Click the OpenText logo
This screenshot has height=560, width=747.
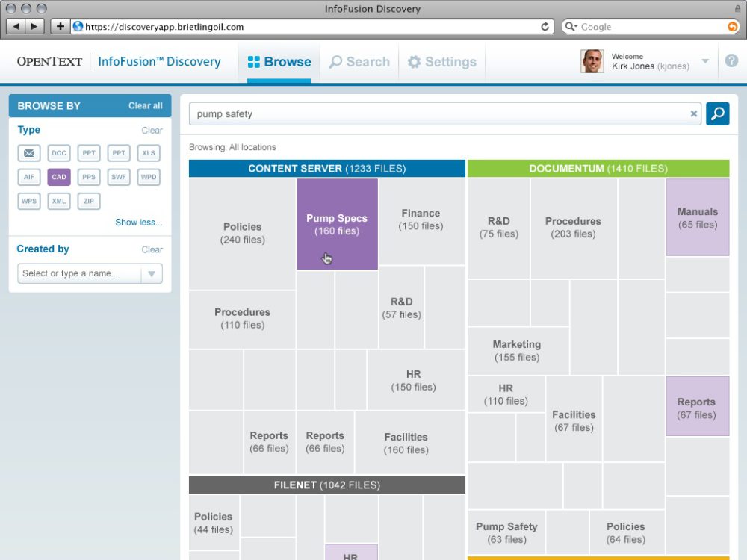point(49,61)
